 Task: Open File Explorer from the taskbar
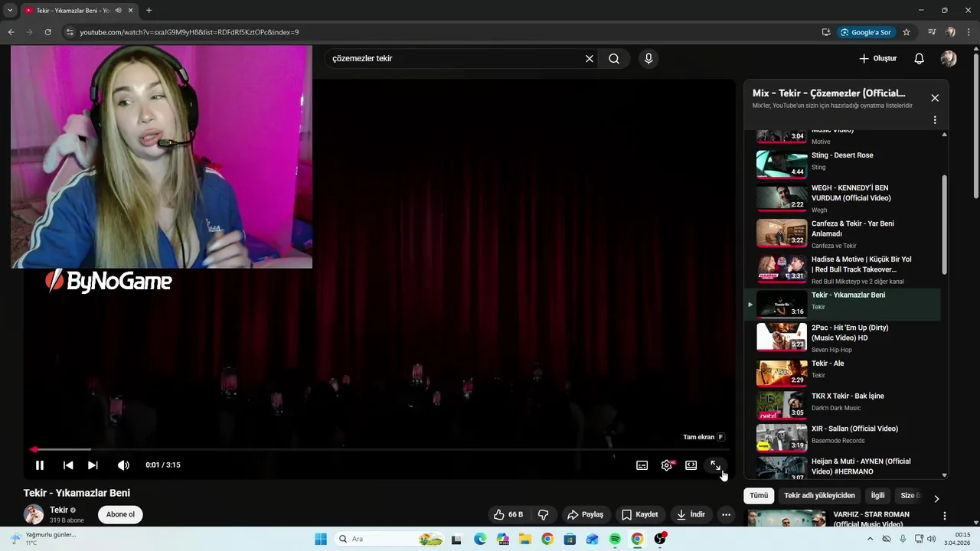(x=524, y=539)
